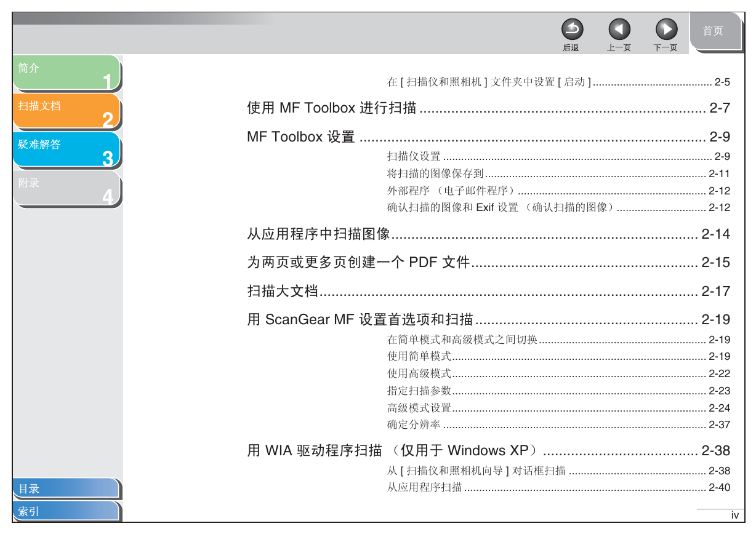Screen dimensions: 756x534
Task: Go to 使用简单模式 entry
Action: (558, 356)
